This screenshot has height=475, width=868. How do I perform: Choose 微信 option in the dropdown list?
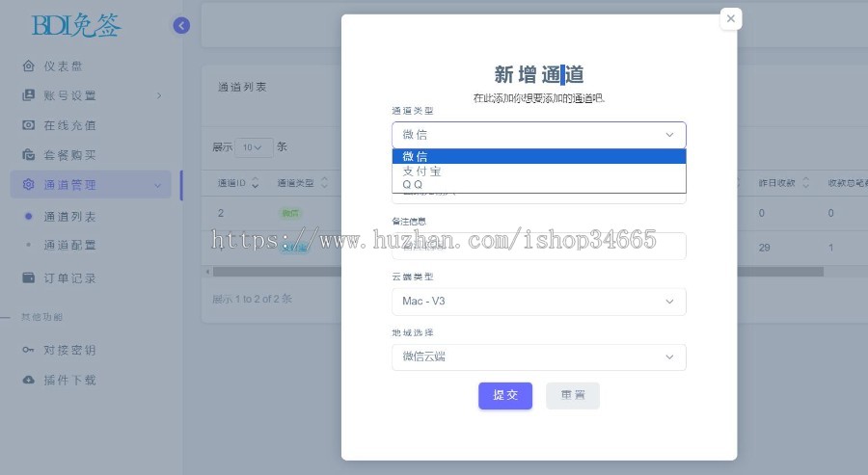[538, 156]
